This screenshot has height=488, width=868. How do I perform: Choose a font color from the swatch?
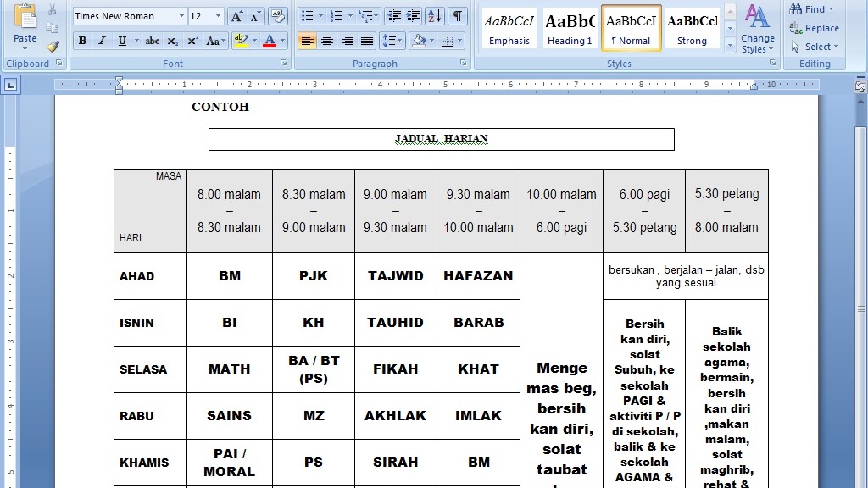(270, 42)
